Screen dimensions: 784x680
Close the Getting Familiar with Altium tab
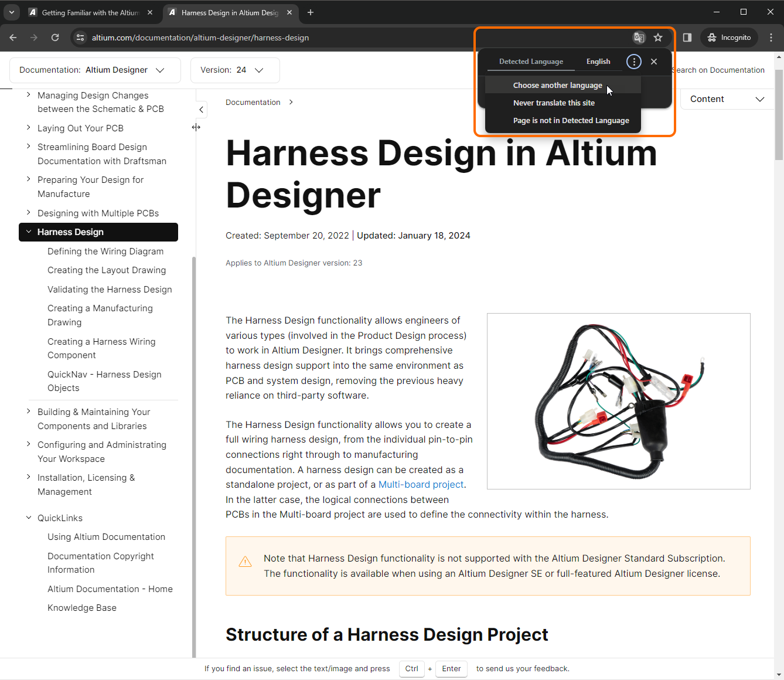[x=150, y=12]
